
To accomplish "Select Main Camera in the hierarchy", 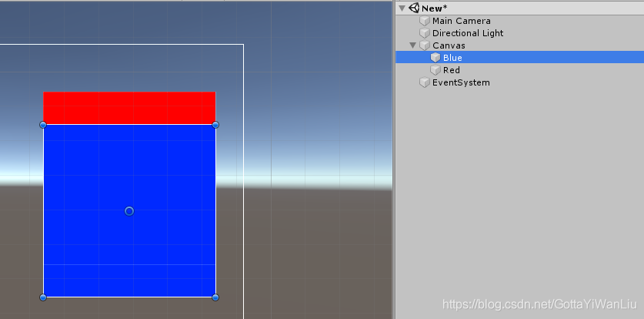I will click(461, 21).
